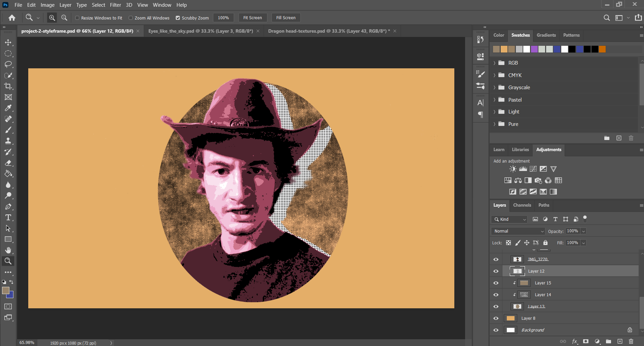
Task: Add a Levels adjustment
Action: (x=523, y=169)
